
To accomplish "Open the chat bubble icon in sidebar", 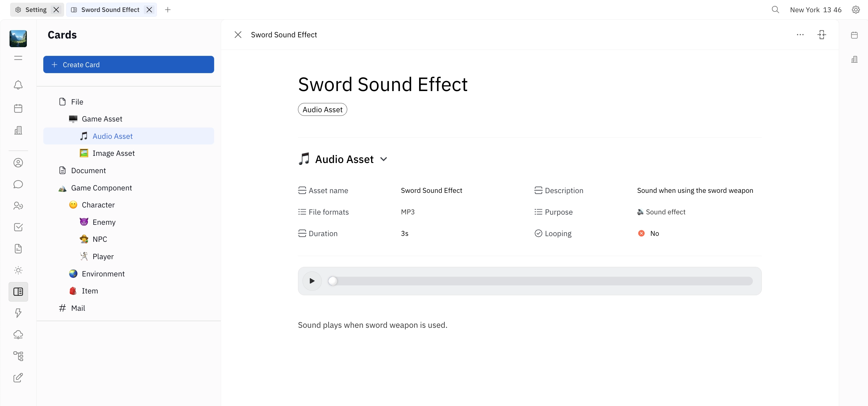I will pos(18,184).
